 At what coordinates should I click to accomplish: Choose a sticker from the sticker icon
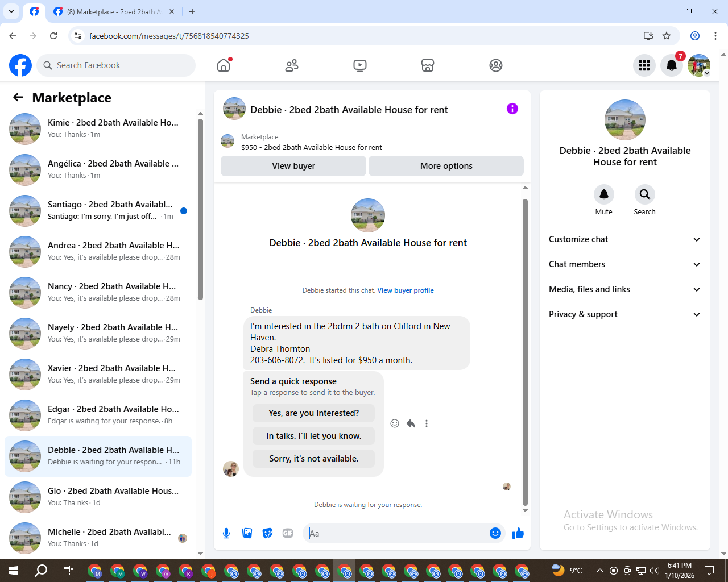click(267, 533)
